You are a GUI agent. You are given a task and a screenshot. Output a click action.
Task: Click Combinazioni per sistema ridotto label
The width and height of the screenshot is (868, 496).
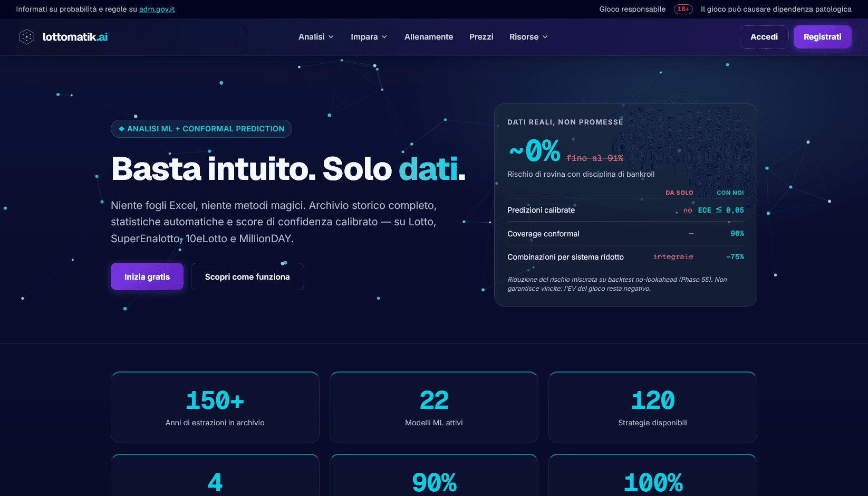[565, 257]
